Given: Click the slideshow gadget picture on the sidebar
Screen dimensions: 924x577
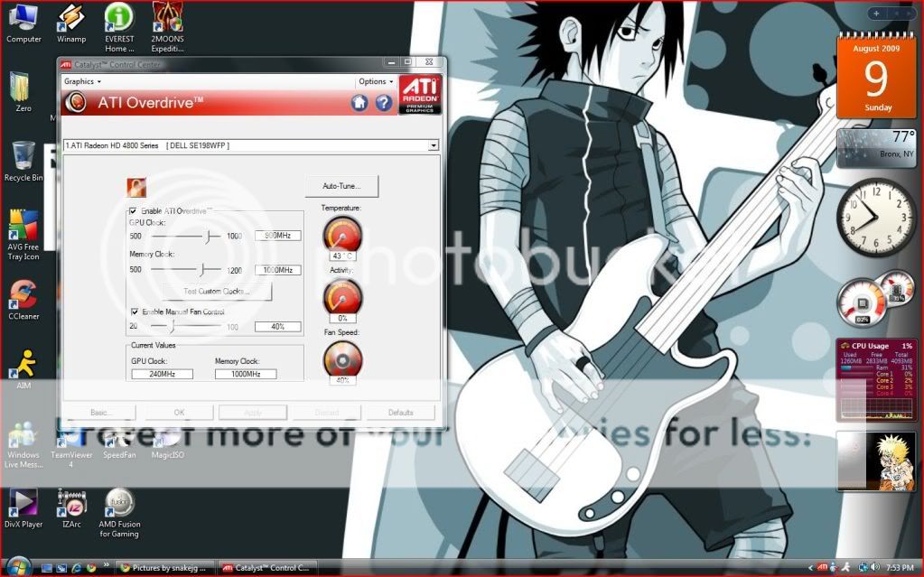Looking at the screenshot, I should pyautogui.click(x=876, y=461).
